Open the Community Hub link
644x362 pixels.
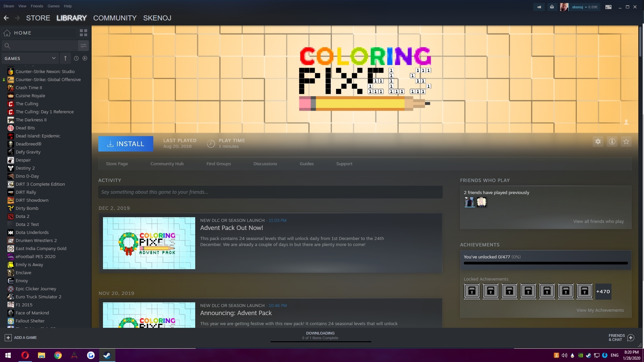point(167,164)
